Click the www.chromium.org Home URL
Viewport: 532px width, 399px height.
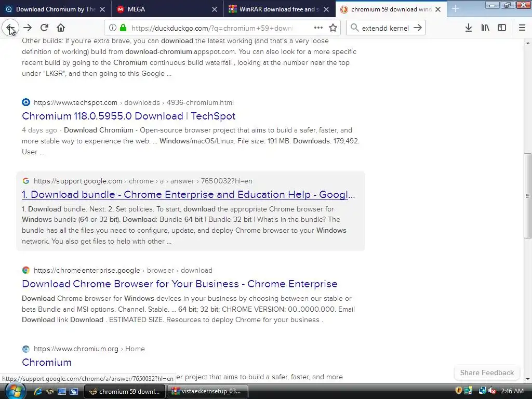pyautogui.click(x=89, y=349)
